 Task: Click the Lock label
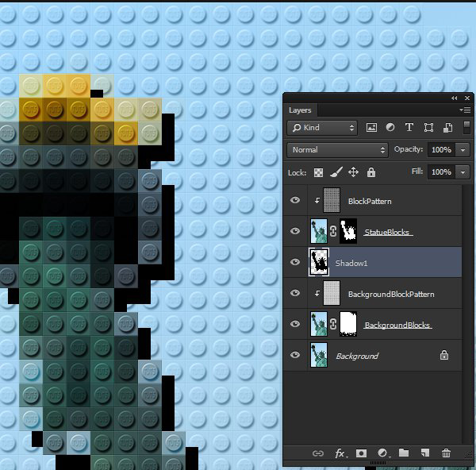coord(297,172)
